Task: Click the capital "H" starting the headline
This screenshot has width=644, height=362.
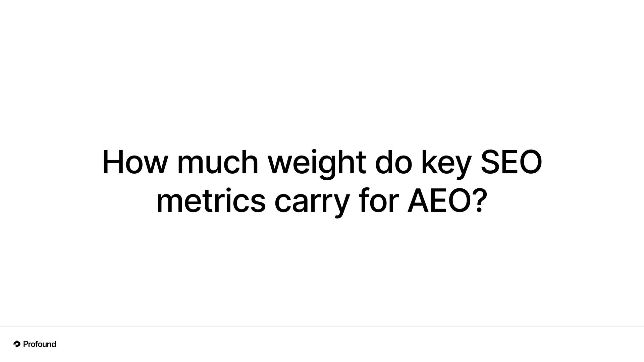Action: tap(113, 163)
